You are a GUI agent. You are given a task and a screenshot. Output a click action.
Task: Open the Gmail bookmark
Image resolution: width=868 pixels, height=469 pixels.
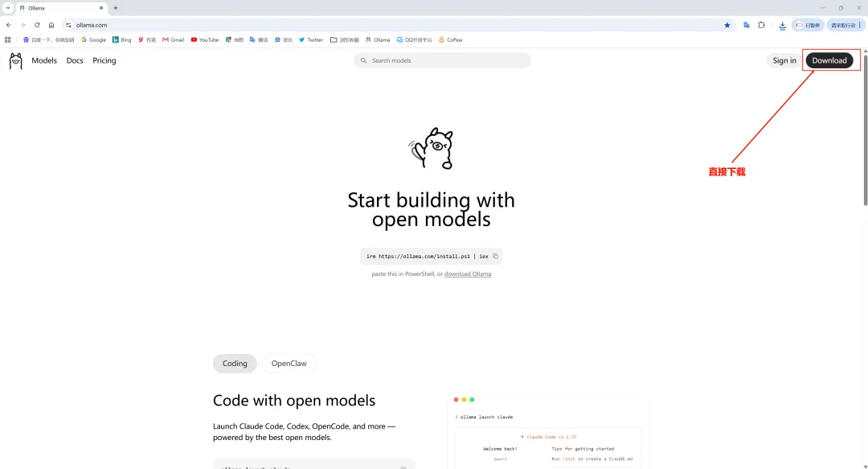tap(173, 40)
